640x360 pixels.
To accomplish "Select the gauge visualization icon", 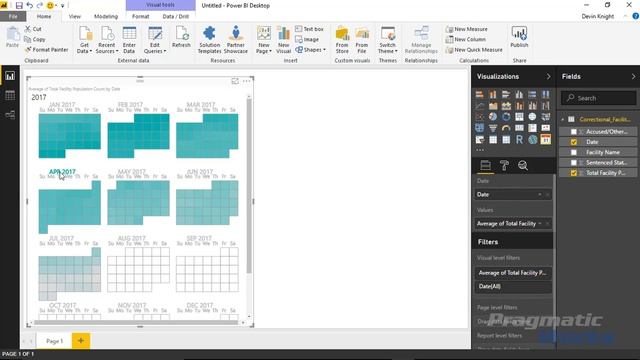I will pyautogui.click(x=506, y=128).
